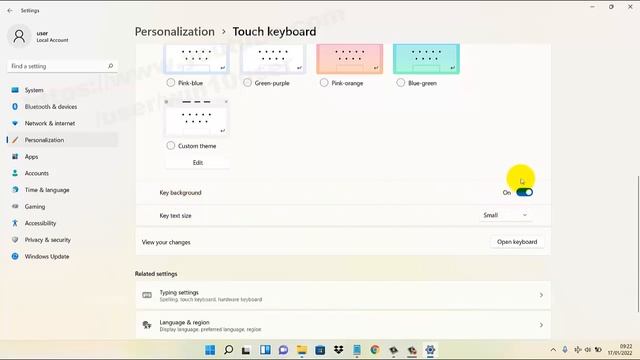Pick the Pink-blue keyboard theme preview
640x360 pixels.
click(196, 59)
